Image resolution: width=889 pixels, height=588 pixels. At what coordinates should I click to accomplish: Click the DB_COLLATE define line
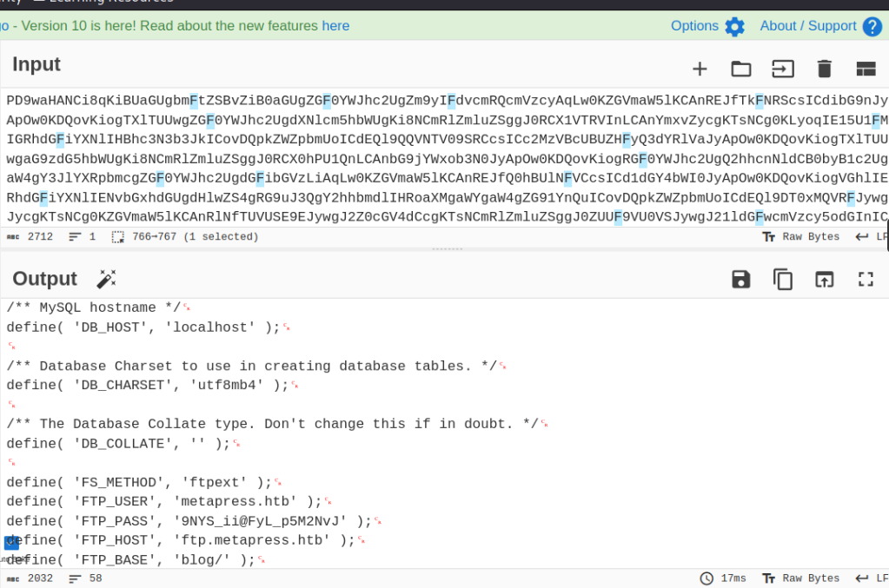click(118, 444)
